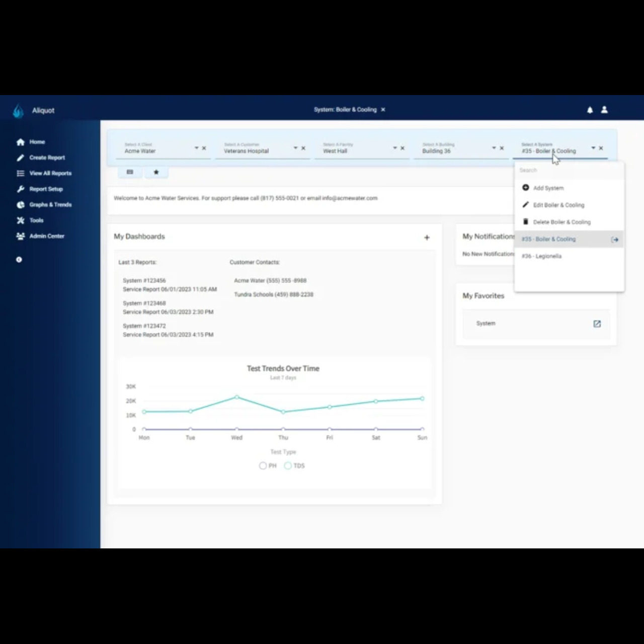Open the notifications bell icon
Viewport: 644px width, 644px height.
coord(590,110)
